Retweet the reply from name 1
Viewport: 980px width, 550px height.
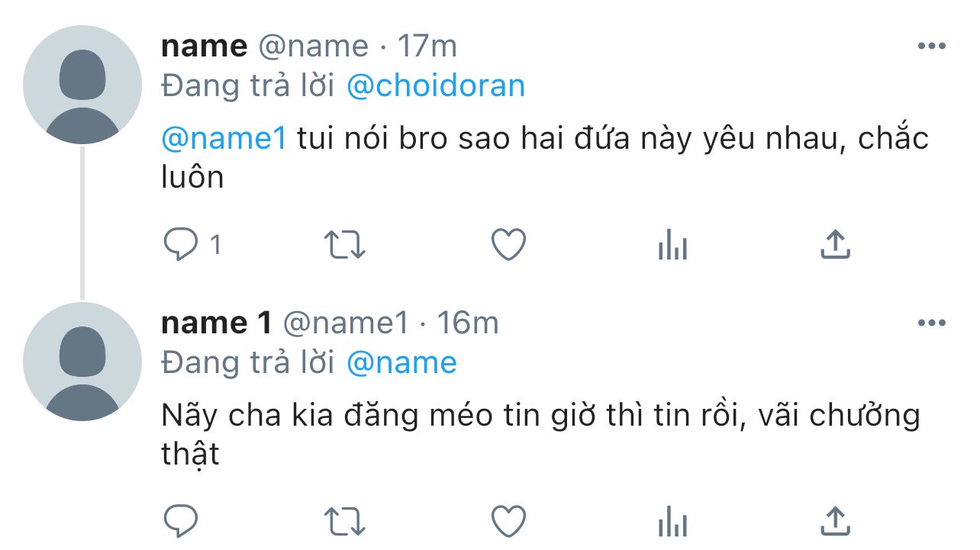pyautogui.click(x=345, y=522)
